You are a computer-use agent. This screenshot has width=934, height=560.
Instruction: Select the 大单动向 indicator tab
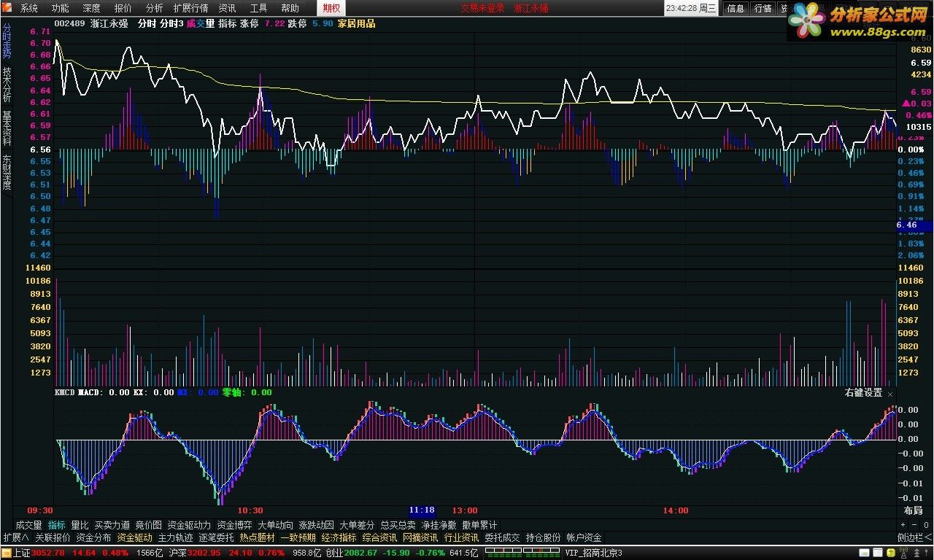point(275,525)
